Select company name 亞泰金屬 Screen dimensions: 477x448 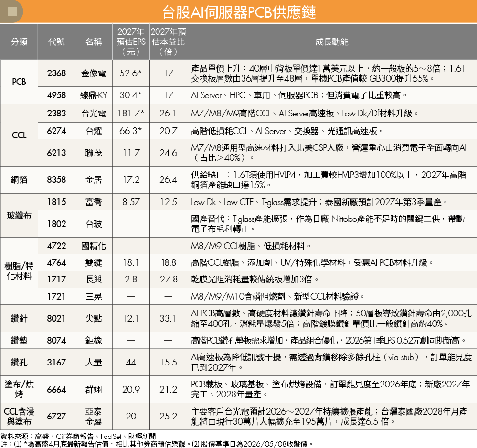[x=94, y=417]
